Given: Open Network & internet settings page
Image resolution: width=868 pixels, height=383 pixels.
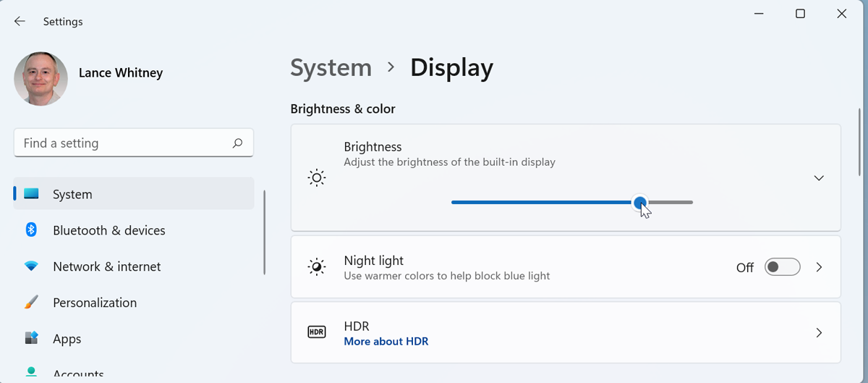Looking at the screenshot, I should click(106, 266).
